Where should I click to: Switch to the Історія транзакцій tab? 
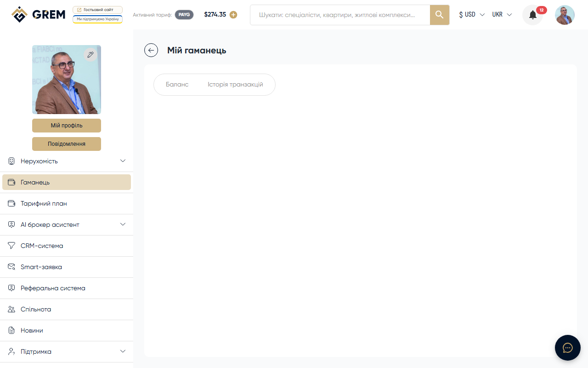click(x=235, y=85)
